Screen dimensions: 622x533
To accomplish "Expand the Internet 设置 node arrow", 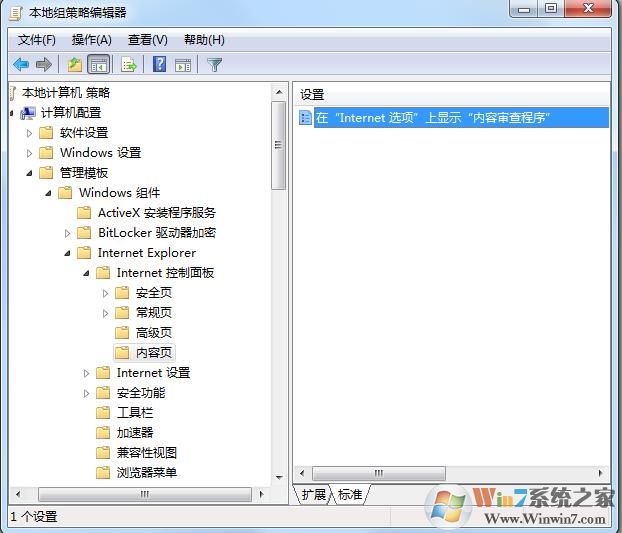I will (86, 373).
